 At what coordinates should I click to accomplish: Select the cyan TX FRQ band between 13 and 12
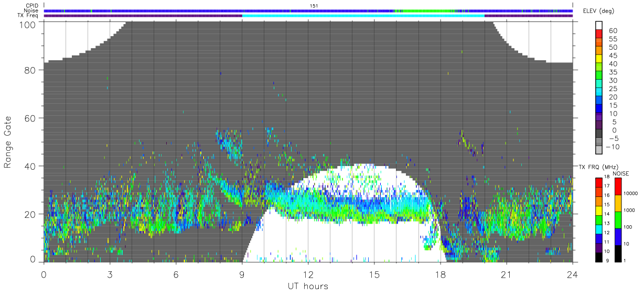point(599,229)
